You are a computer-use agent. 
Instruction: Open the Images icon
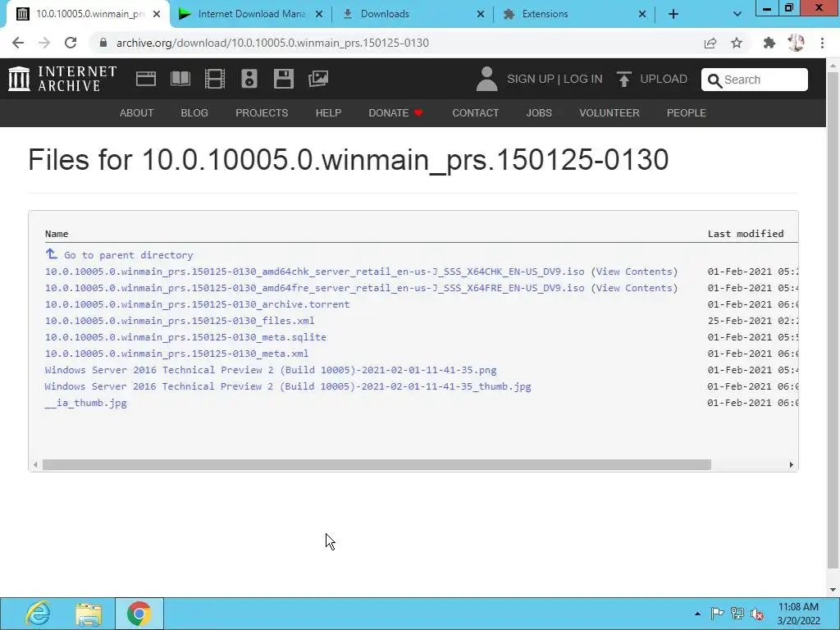(x=318, y=79)
